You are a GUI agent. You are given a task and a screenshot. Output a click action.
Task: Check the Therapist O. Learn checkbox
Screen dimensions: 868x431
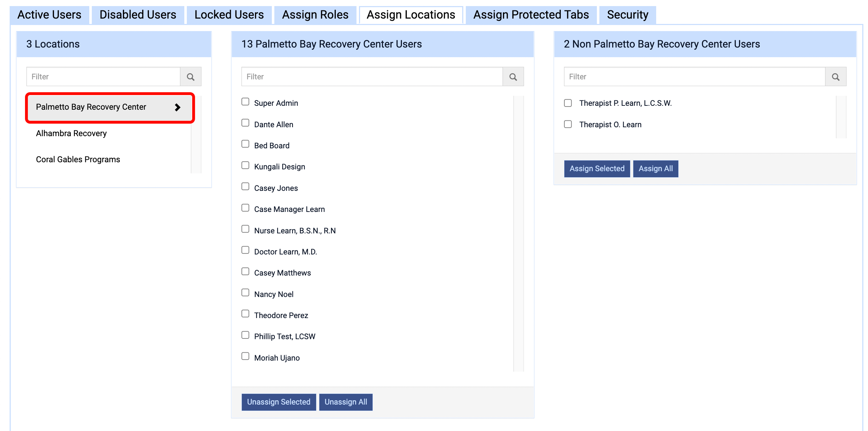(568, 124)
